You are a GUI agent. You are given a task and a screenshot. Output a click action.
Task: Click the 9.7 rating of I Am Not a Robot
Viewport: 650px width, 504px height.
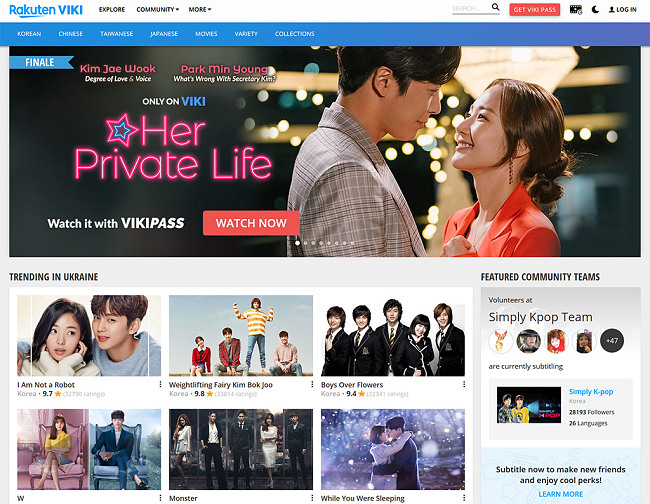pyautogui.click(x=48, y=394)
